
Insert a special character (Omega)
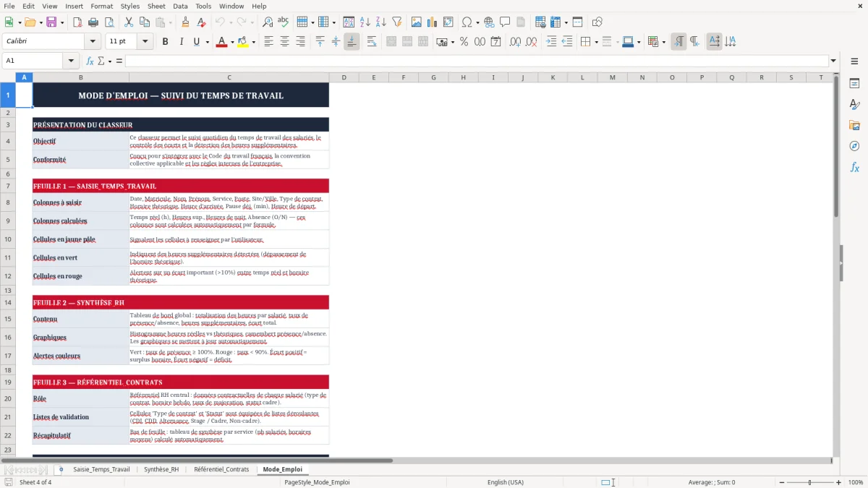tap(467, 22)
